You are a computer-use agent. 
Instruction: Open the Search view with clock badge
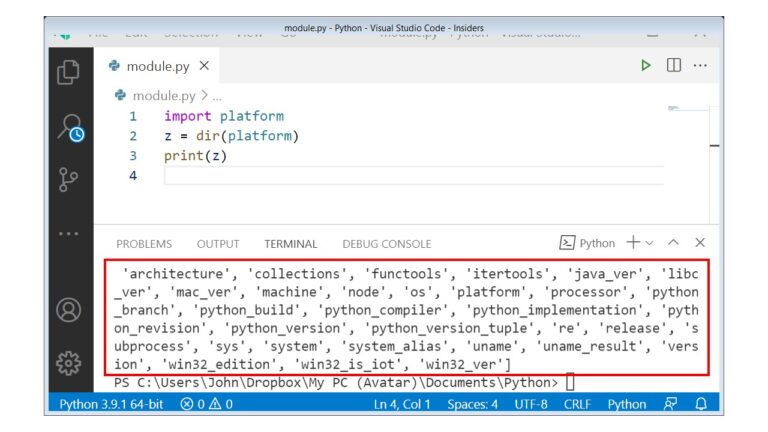pos(71,128)
